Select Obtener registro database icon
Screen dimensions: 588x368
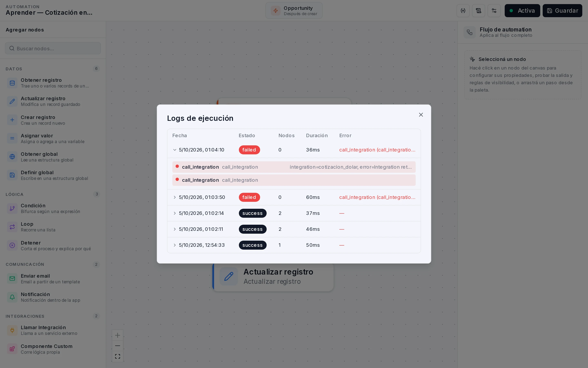tap(12, 83)
